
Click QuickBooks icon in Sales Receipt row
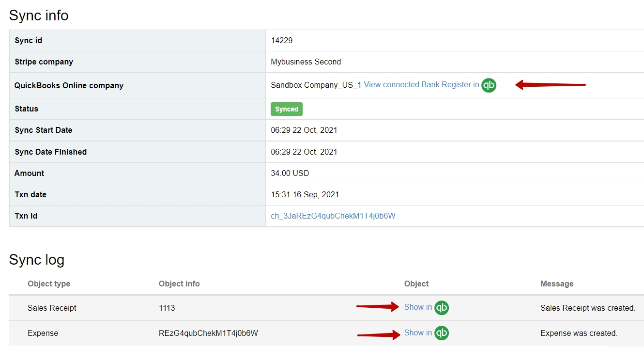pyautogui.click(x=441, y=308)
